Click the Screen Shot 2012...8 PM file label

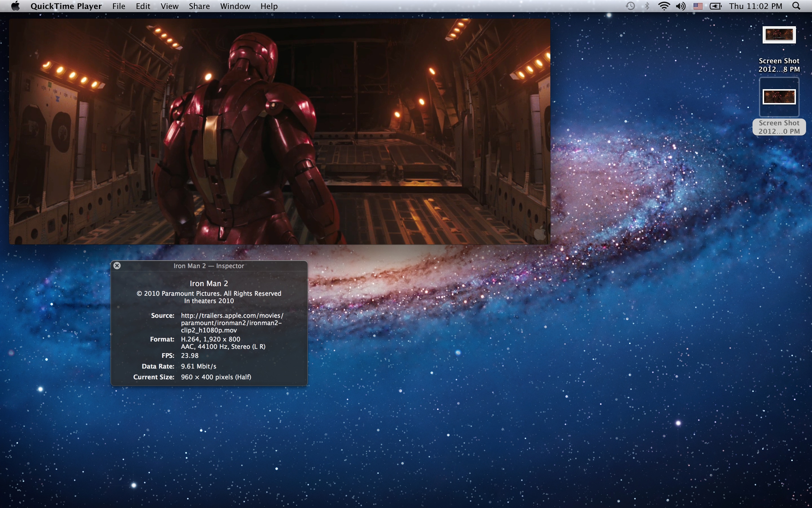(779, 65)
